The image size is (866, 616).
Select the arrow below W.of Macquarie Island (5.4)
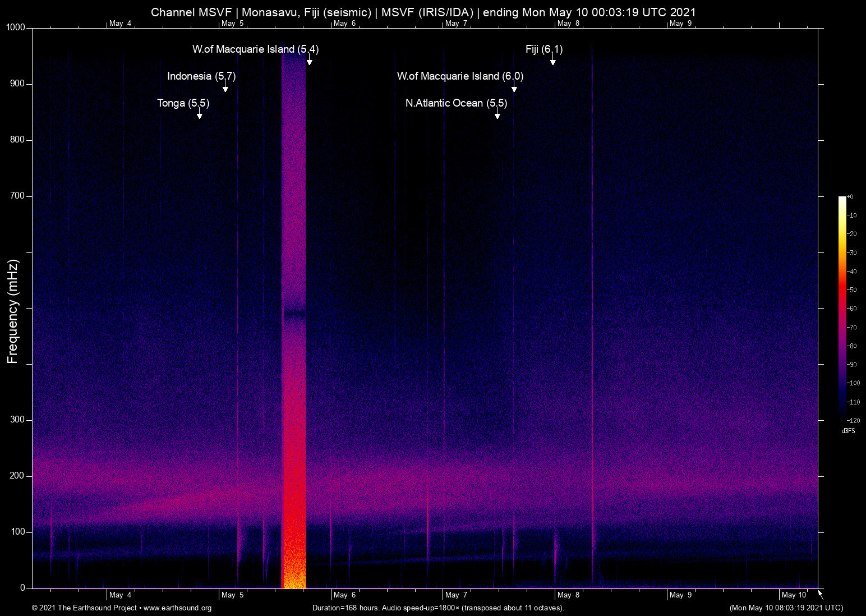[x=309, y=60]
